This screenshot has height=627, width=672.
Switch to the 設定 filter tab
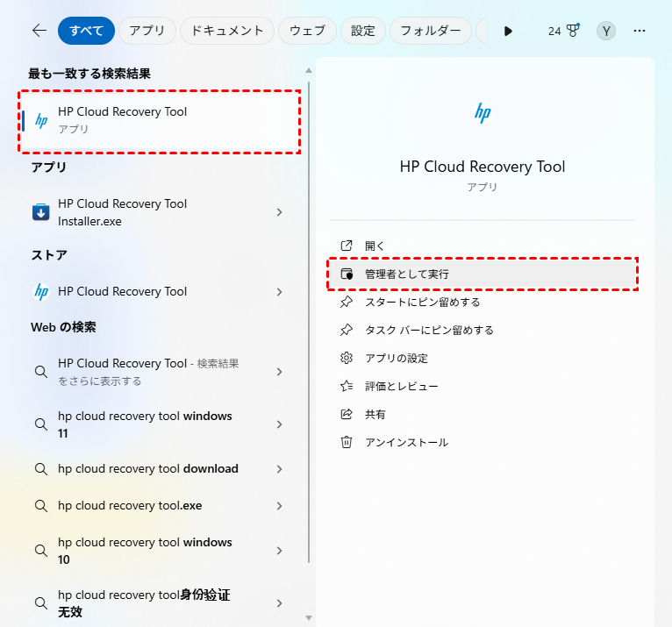pyautogui.click(x=363, y=31)
